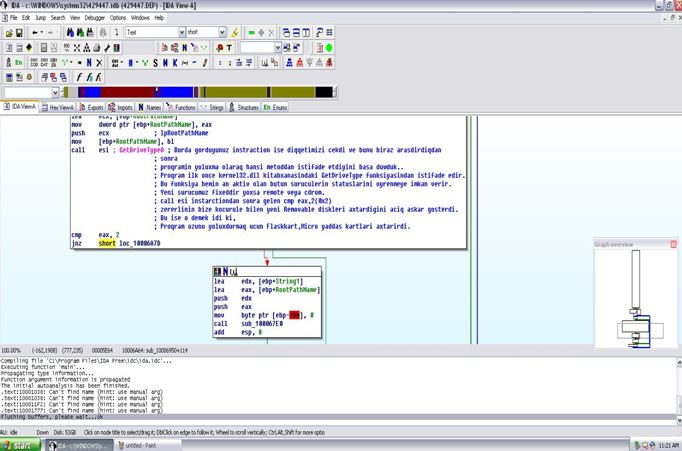682x451 pixels.
Task: Click the blue segment of navigation band
Action: click(x=176, y=92)
